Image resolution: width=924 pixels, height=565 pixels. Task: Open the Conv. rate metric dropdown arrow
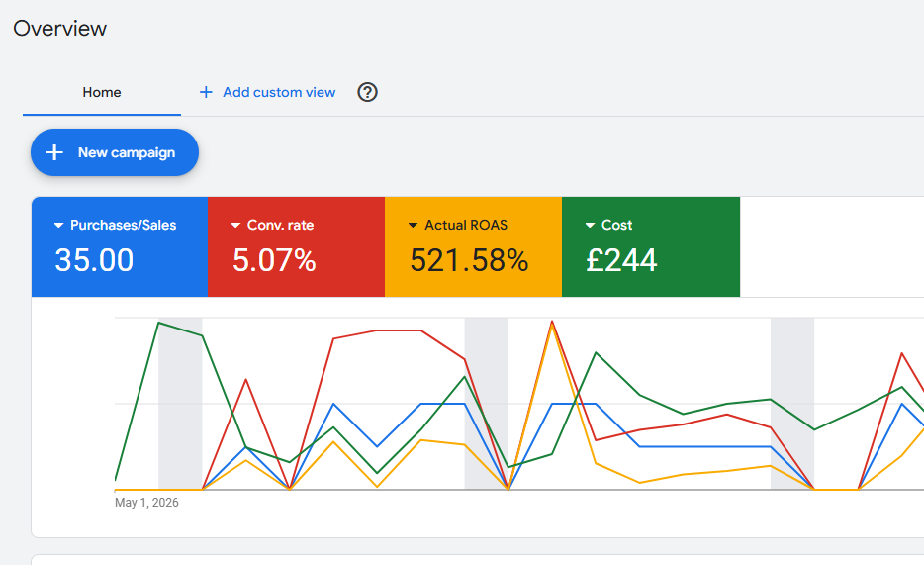235,225
